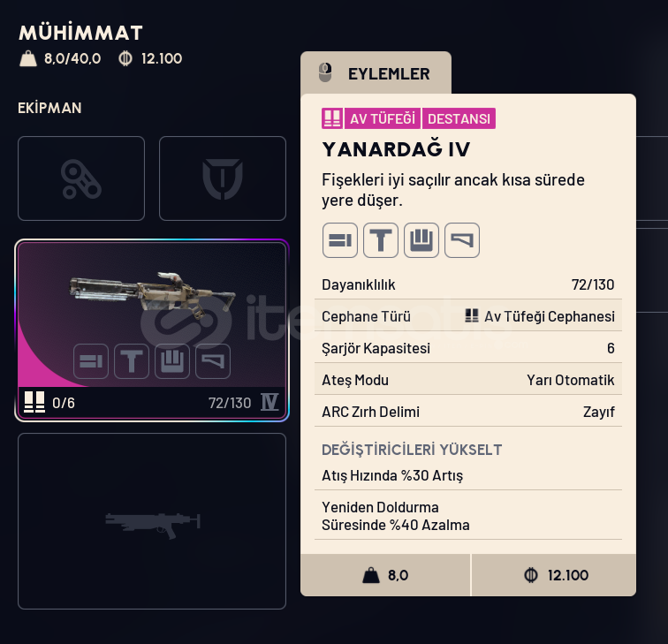Image resolution: width=668 pixels, height=644 pixels.
Task: Click the weight 8,0 footer cell
Action: [385, 575]
